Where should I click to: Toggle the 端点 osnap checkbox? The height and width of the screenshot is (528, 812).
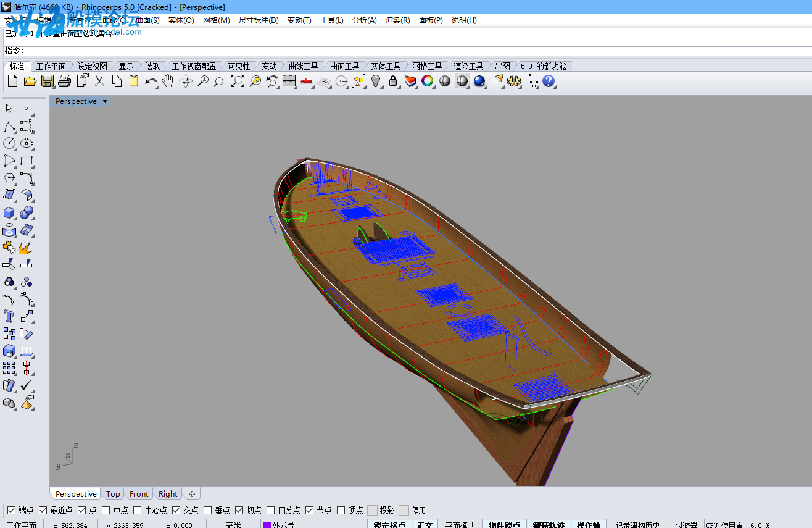[11, 510]
